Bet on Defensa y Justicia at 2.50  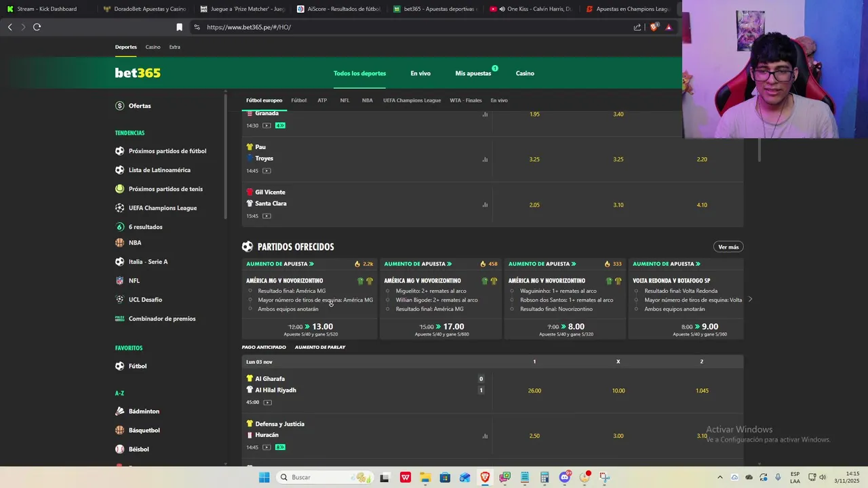[x=534, y=436]
